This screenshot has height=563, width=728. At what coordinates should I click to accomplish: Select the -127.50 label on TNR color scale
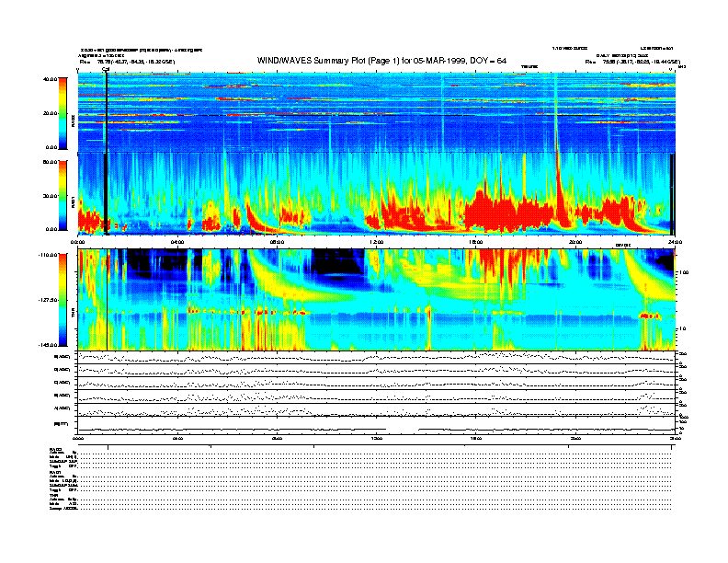click(48, 300)
